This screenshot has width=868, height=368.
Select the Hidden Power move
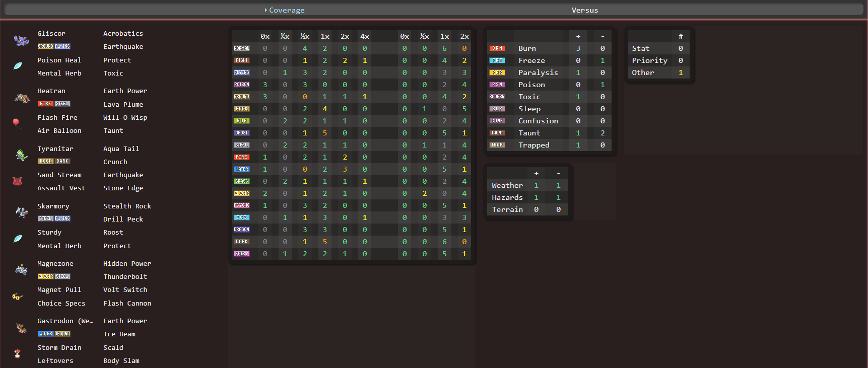127,264
